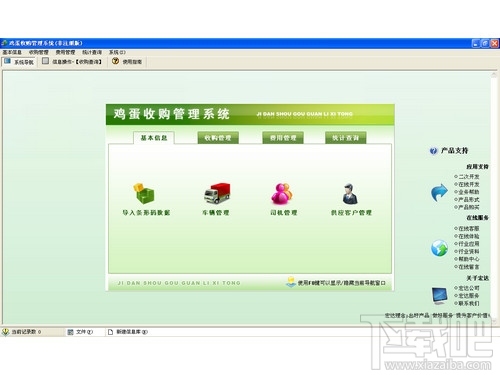
Task: Close the 鸡蛋收购管理系统 window
Action: (495, 43)
